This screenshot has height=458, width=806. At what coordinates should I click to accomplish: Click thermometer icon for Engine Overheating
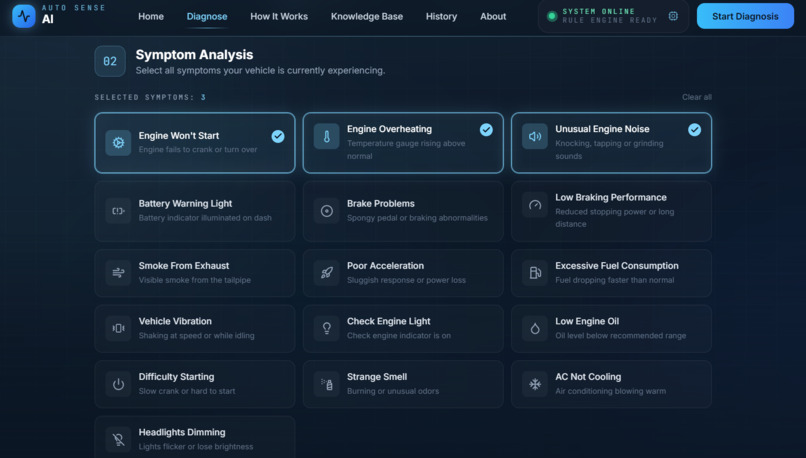coord(326,136)
